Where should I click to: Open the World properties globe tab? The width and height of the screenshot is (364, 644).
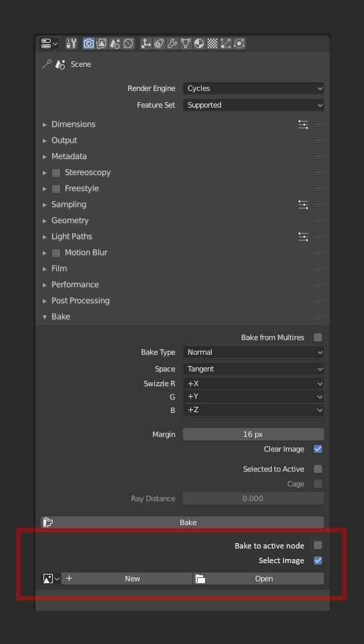[128, 43]
